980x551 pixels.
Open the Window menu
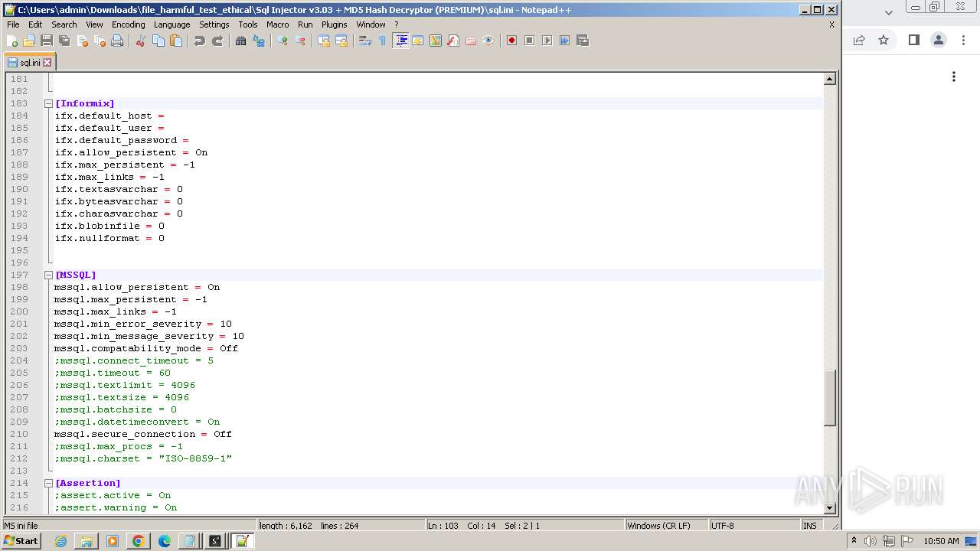point(371,24)
